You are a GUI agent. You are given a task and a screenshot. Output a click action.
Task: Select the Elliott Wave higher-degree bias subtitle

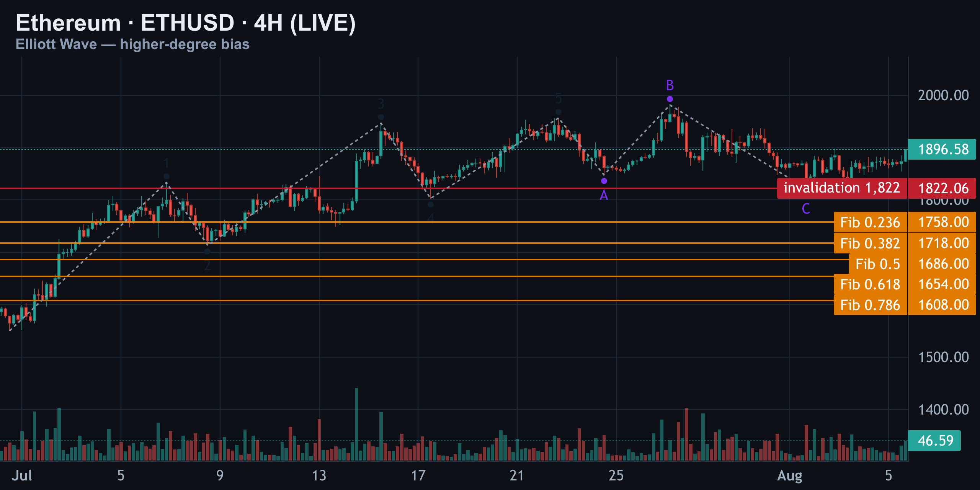click(132, 44)
